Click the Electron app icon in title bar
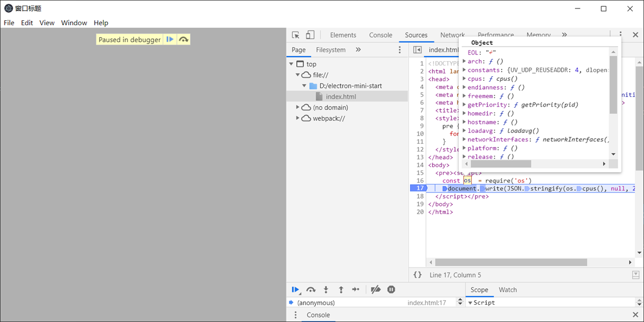Image resolution: width=644 pixels, height=322 pixels. [8, 8]
